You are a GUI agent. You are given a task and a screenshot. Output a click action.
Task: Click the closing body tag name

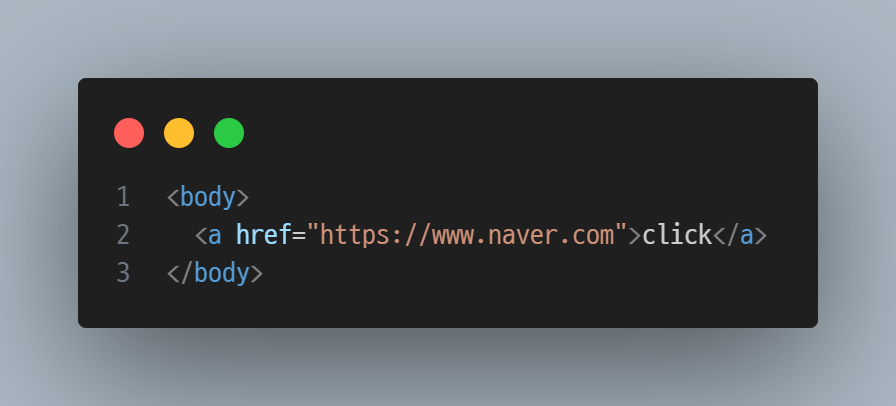click(x=222, y=273)
